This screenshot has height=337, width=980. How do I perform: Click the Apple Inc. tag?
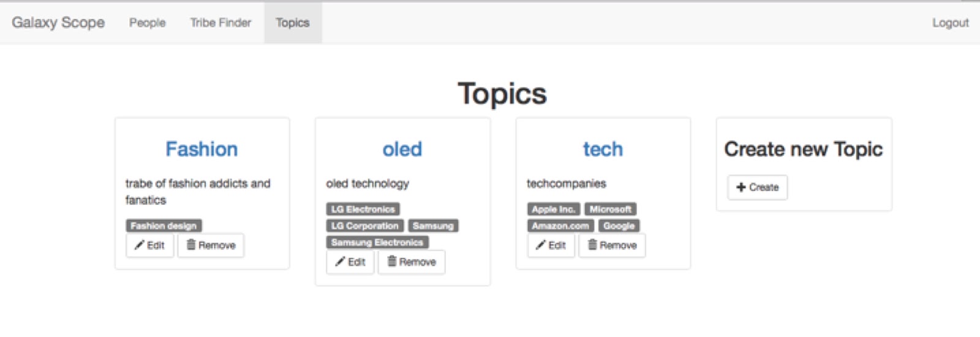[553, 209]
